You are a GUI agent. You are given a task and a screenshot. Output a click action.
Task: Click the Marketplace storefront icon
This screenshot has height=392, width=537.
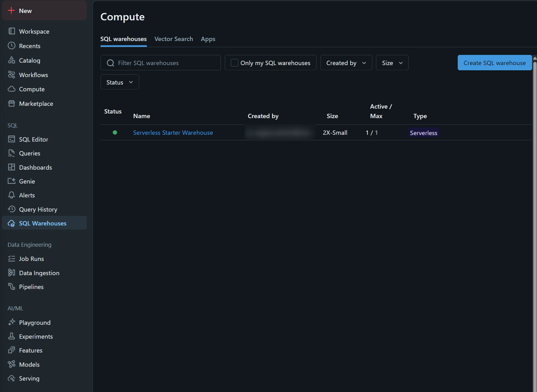coord(11,103)
